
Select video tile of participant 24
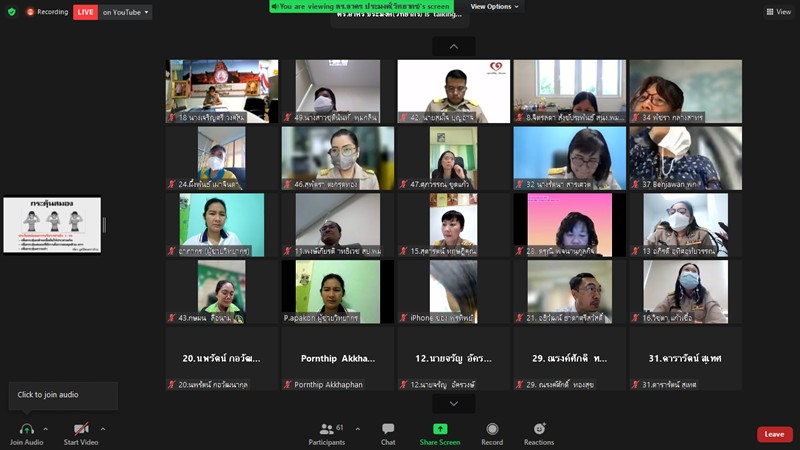tap(222, 158)
